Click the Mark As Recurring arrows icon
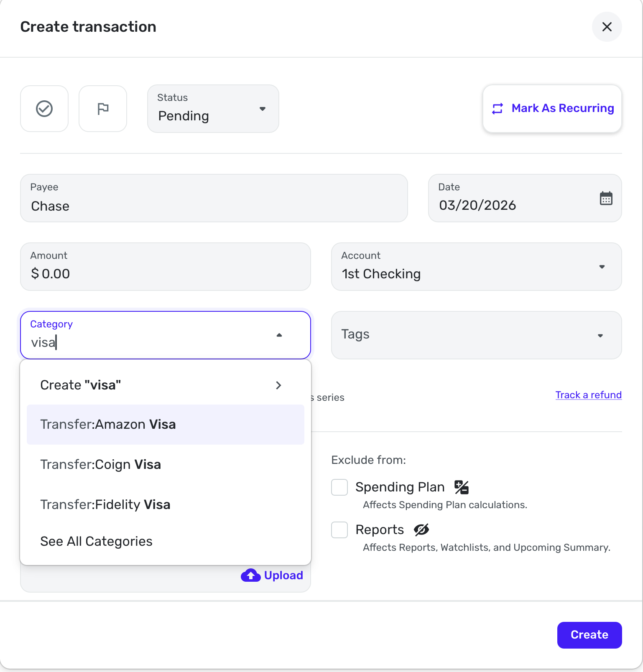The height and width of the screenshot is (672, 643). pyautogui.click(x=498, y=109)
